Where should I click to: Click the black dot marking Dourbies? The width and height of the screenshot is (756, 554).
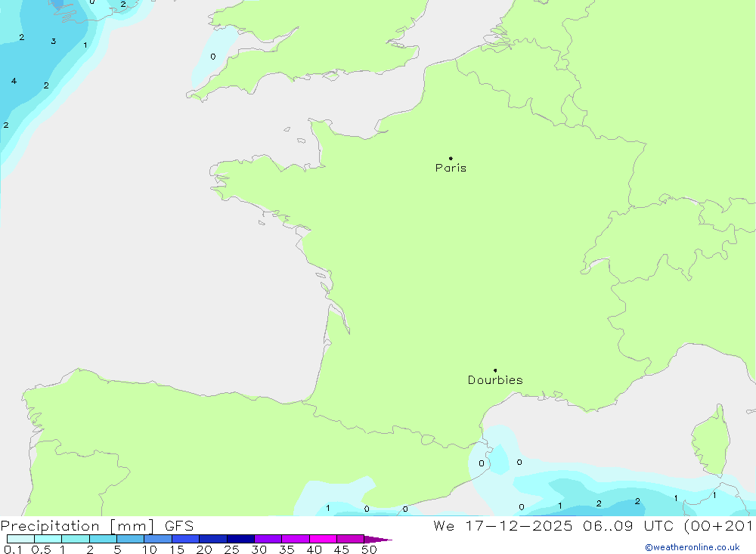[x=495, y=370]
